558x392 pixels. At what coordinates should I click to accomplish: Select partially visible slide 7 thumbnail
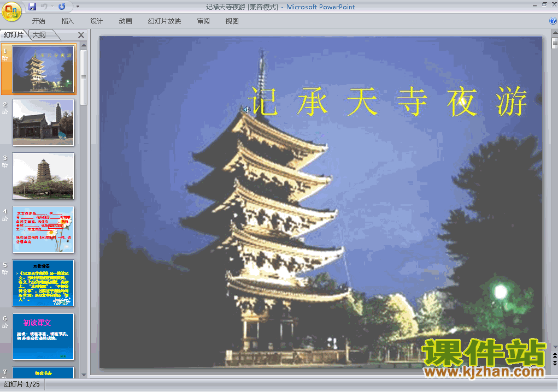click(43, 372)
